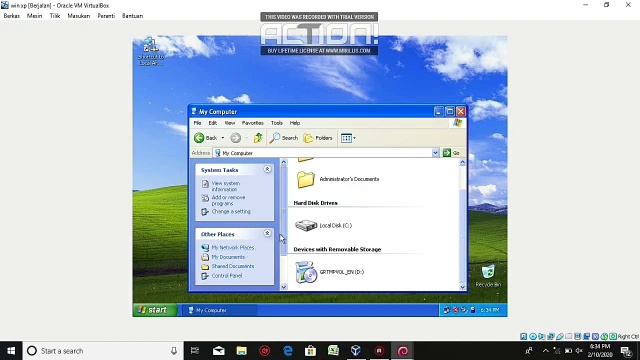The width and height of the screenshot is (640, 360).
Task: Open the File menu in My Computer
Action: tap(198, 123)
